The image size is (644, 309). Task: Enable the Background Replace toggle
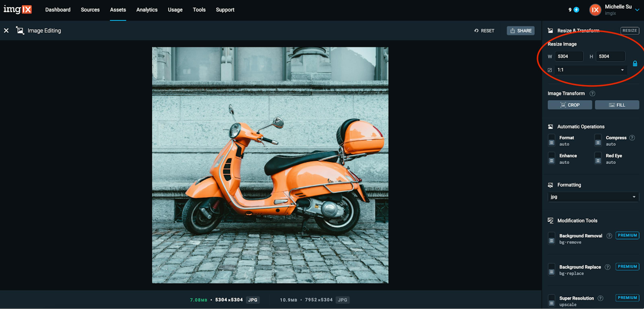coord(551,270)
